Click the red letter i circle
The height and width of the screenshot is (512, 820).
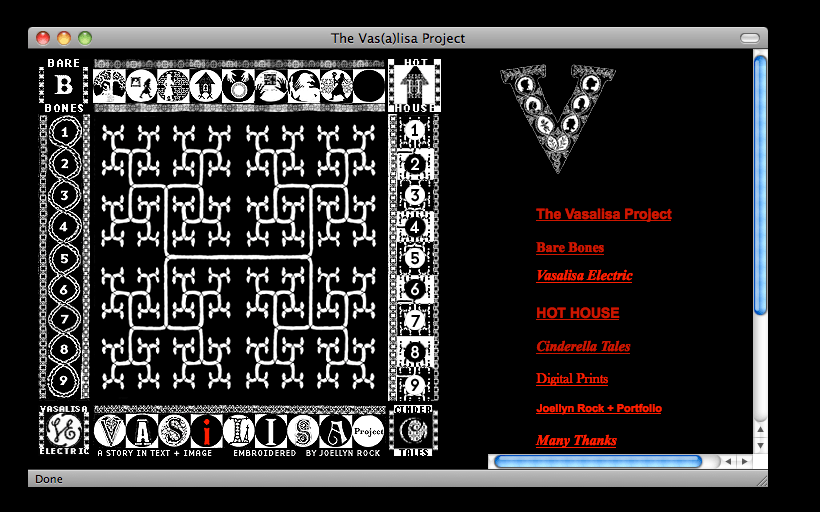click(207, 432)
